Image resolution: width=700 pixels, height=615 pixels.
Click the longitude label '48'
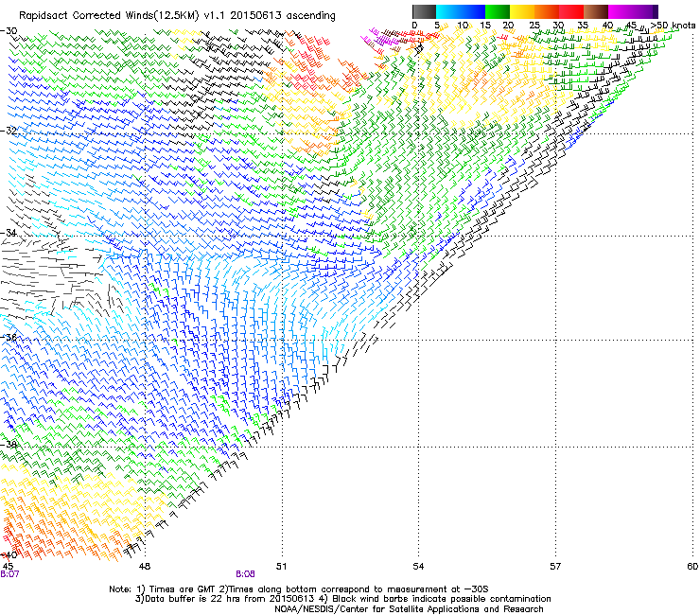tap(145, 567)
